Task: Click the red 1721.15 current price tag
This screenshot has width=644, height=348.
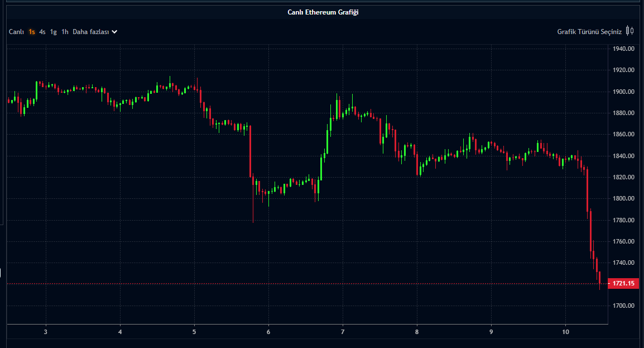Action: 623,284
